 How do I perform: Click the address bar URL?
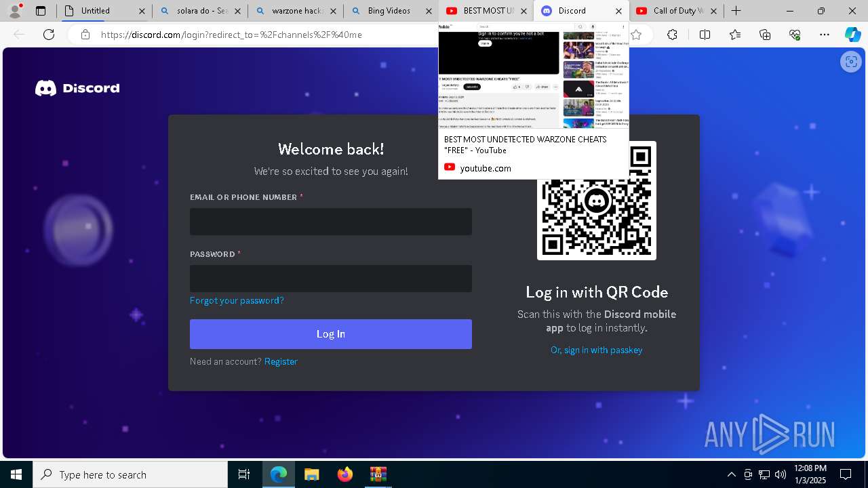(231, 35)
